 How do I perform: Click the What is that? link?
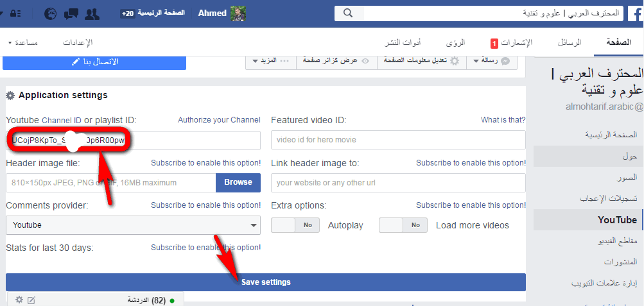point(503,120)
